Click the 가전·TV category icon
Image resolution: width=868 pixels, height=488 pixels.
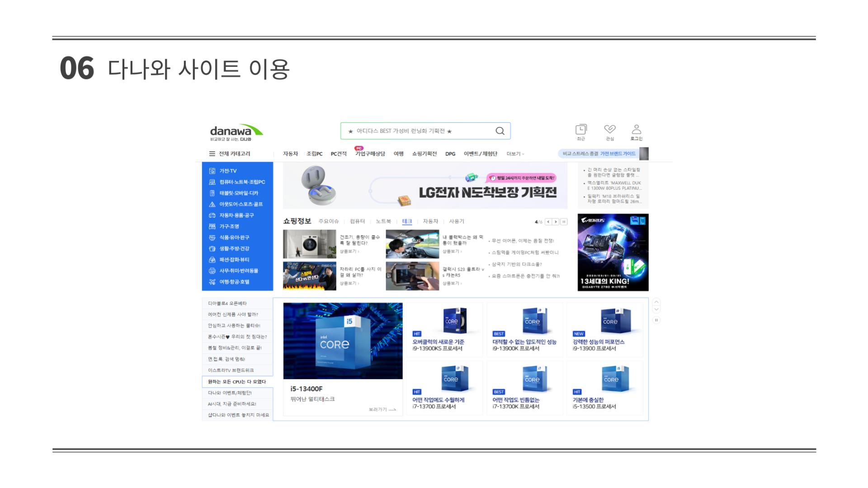point(212,171)
